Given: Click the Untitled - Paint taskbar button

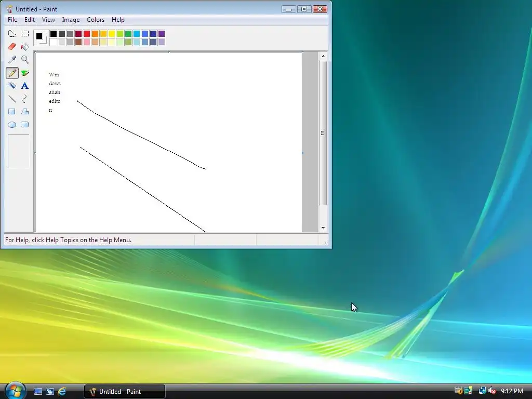Looking at the screenshot, I should 125,392.
